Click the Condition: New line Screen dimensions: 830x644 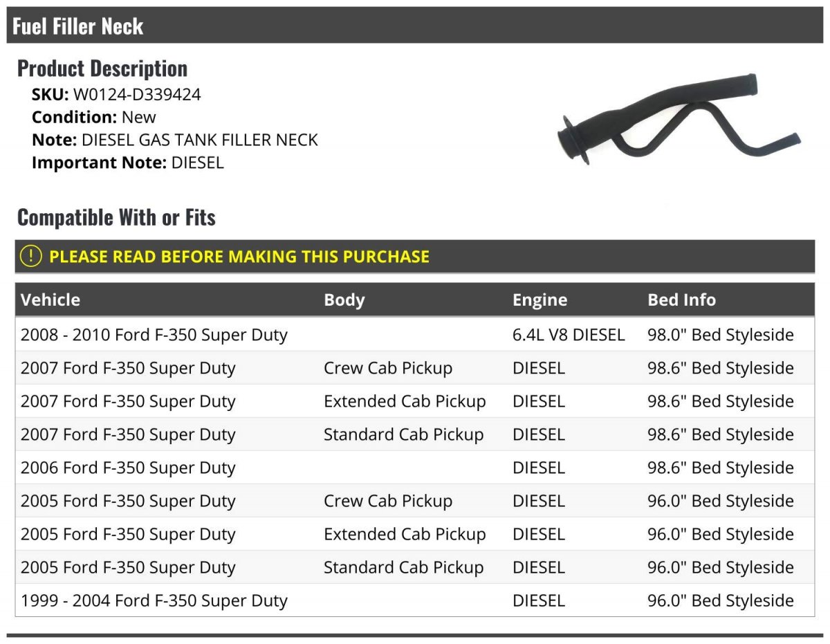click(x=94, y=118)
